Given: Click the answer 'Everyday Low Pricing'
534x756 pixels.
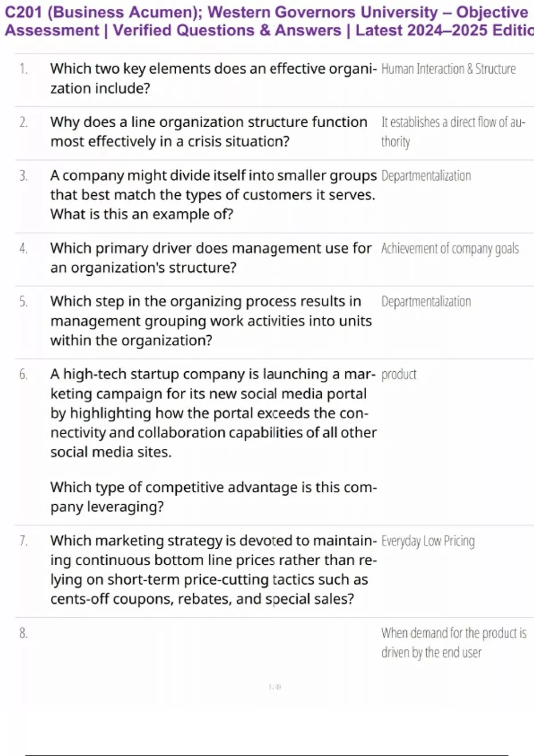Looking at the screenshot, I should (x=428, y=541).
